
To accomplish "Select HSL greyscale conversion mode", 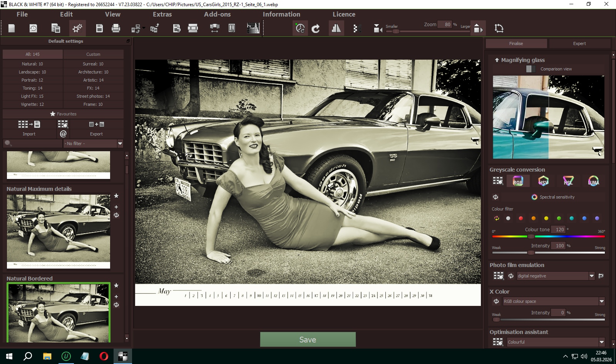I will tap(568, 181).
